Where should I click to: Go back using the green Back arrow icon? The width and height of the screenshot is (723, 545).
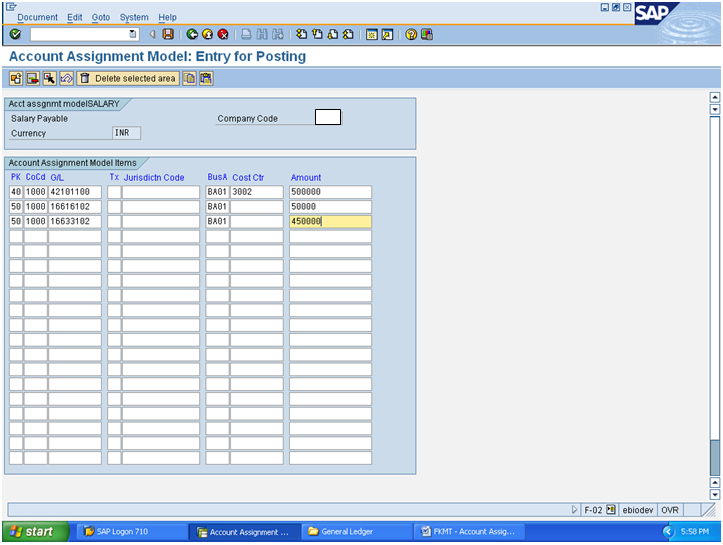[x=192, y=34]
